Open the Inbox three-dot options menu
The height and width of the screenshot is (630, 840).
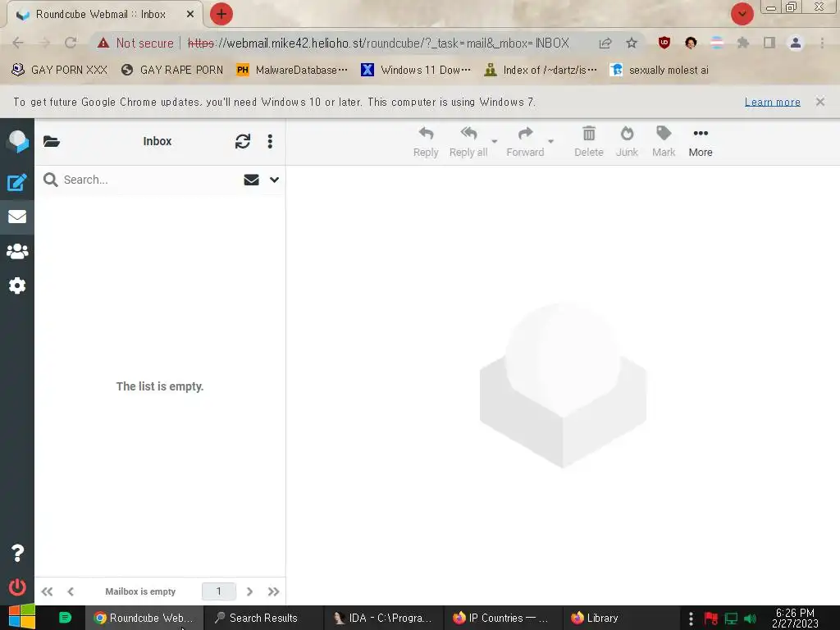pyautogui.click(x=270, y=141)
